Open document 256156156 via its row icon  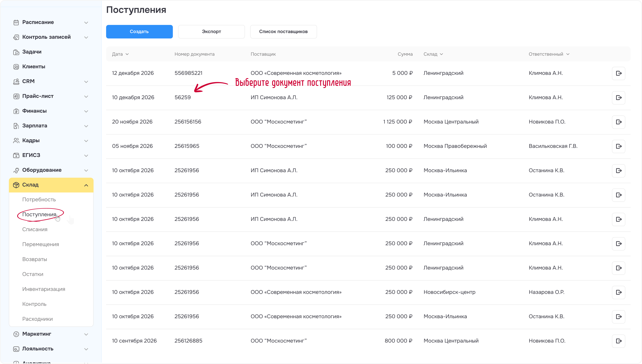[618, 122]
